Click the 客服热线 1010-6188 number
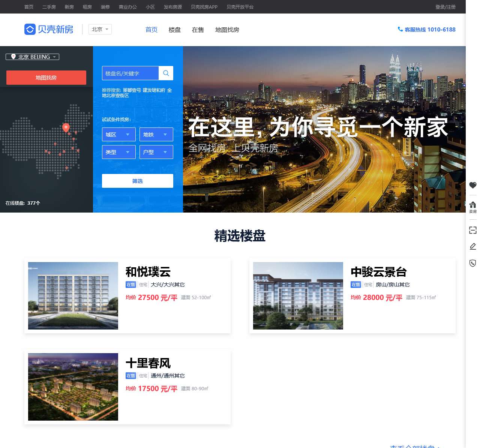This screenshot has width=480, height=448. [x=430, y=29]
